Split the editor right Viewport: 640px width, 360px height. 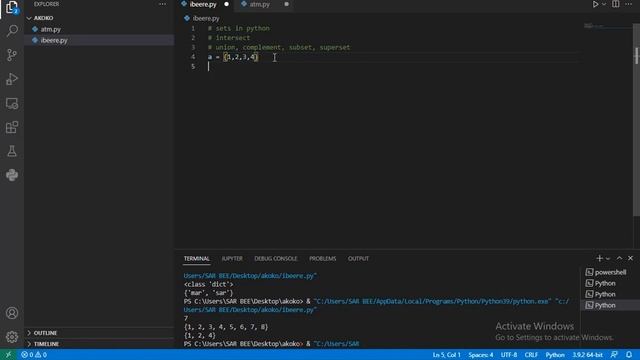616,4
